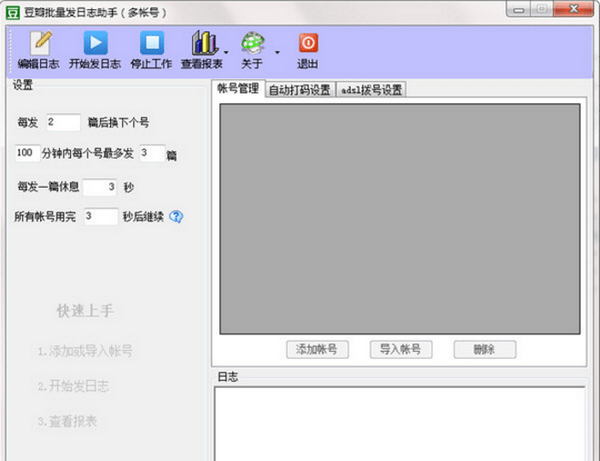Click the 添加帐号 button

pyautogui.click(x=317, y=349)
